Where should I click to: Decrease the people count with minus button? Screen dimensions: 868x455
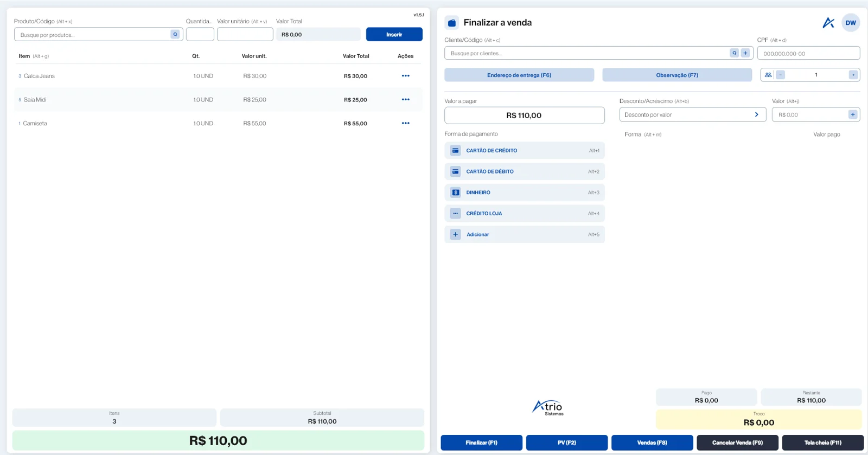click(x=780, y=75)
